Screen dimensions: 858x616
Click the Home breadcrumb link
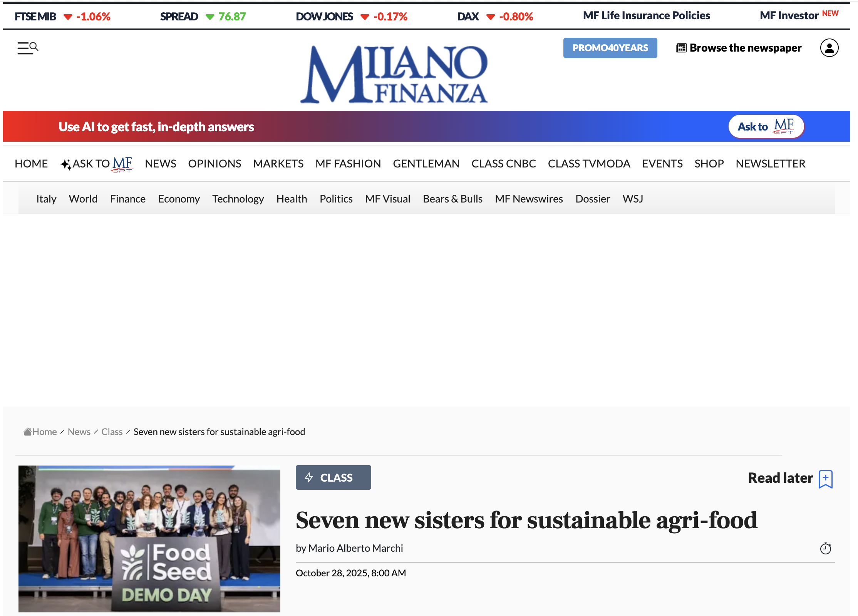pos(45,432)
